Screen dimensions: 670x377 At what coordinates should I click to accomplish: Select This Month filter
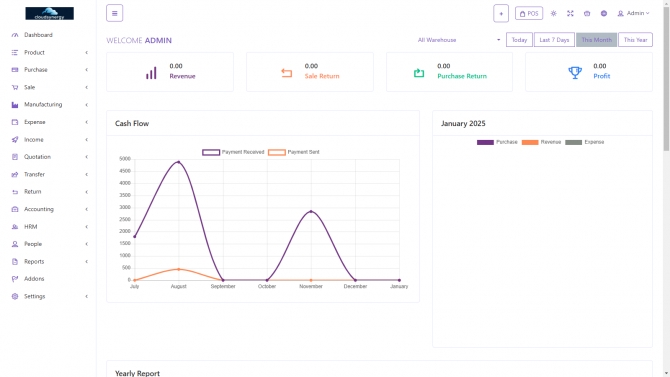pos(597,40)
